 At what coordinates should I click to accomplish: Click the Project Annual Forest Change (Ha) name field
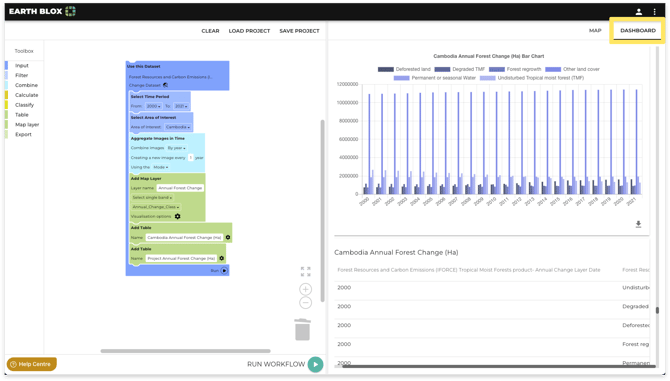point(181,258)
